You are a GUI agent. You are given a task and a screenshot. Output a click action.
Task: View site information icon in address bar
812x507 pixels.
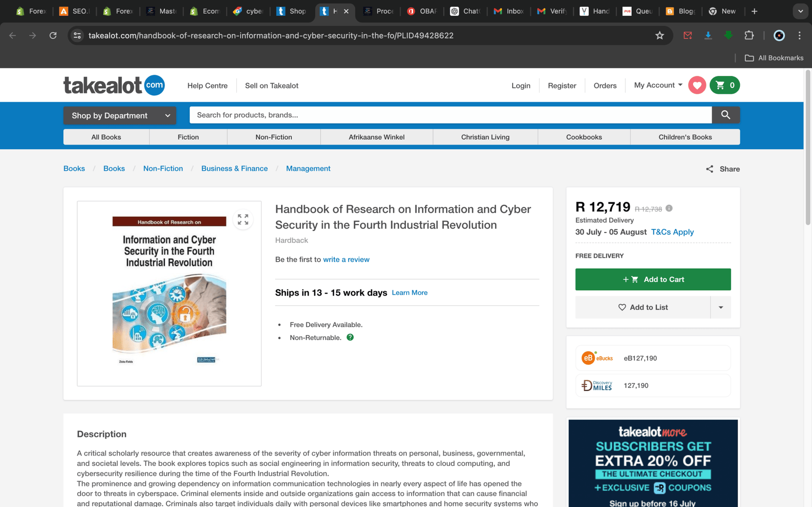coord(77,35)
